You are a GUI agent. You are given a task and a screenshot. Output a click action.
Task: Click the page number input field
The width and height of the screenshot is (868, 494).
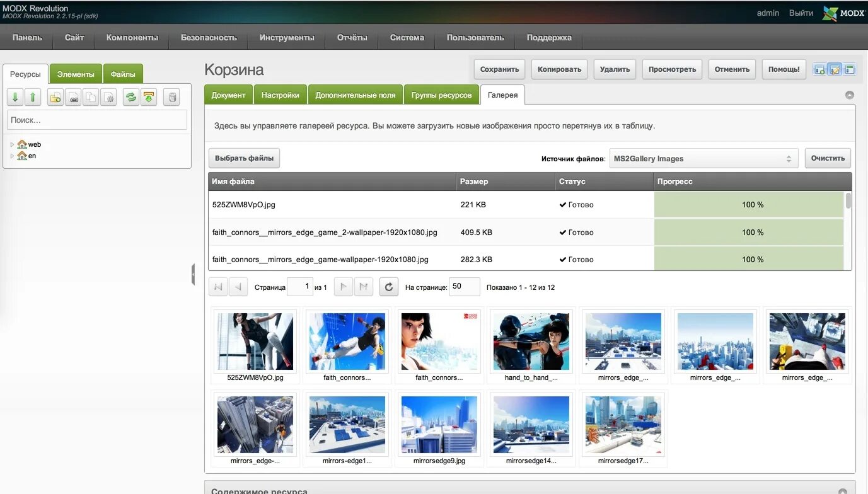point(300,287)
